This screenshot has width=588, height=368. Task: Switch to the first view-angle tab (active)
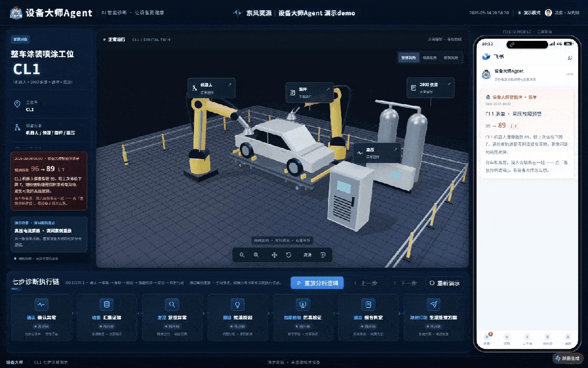click(408, 58)
